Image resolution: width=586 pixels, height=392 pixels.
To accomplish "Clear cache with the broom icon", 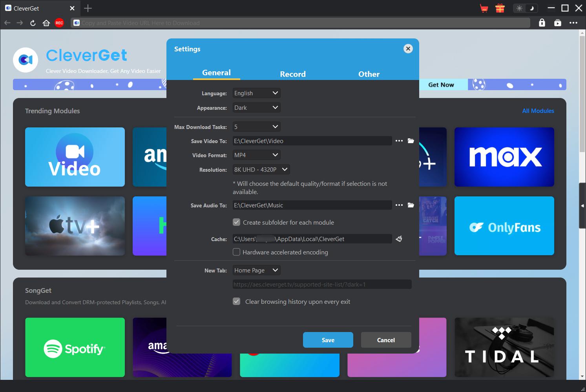I will 399,239.
